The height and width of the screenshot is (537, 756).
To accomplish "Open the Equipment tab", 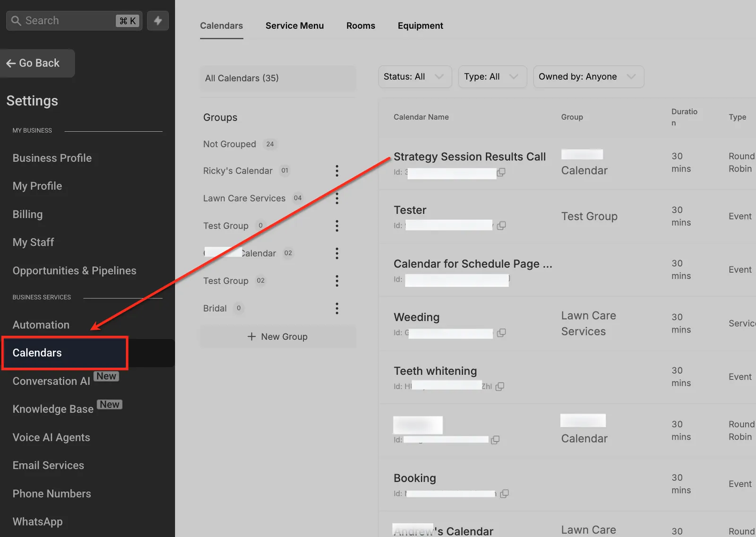I will 420,26.
